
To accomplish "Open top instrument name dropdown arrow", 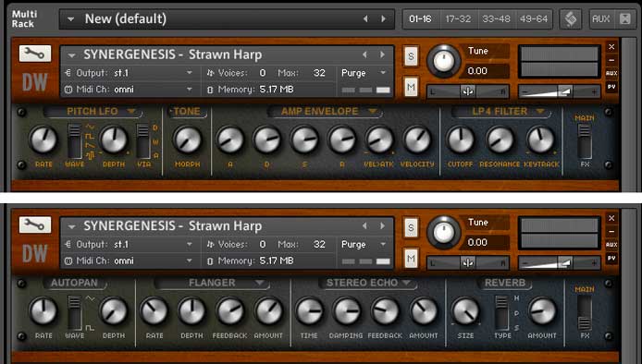I will (71, 55).
